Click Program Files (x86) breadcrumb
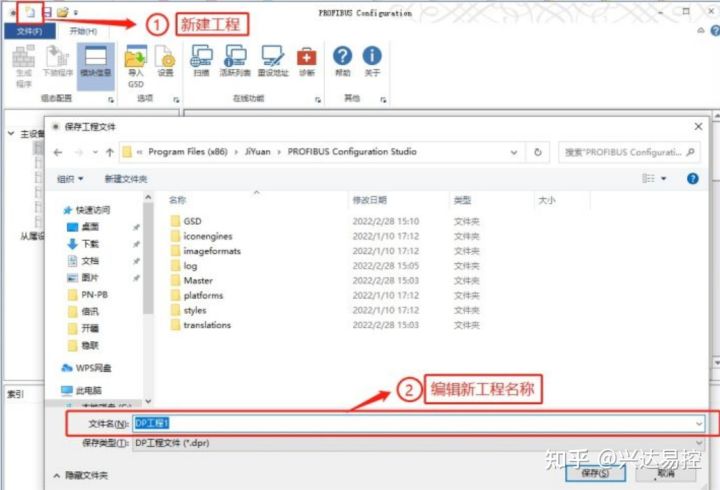Image resolution: width=720 pixels, height=490 pixels. pos(188,152)
